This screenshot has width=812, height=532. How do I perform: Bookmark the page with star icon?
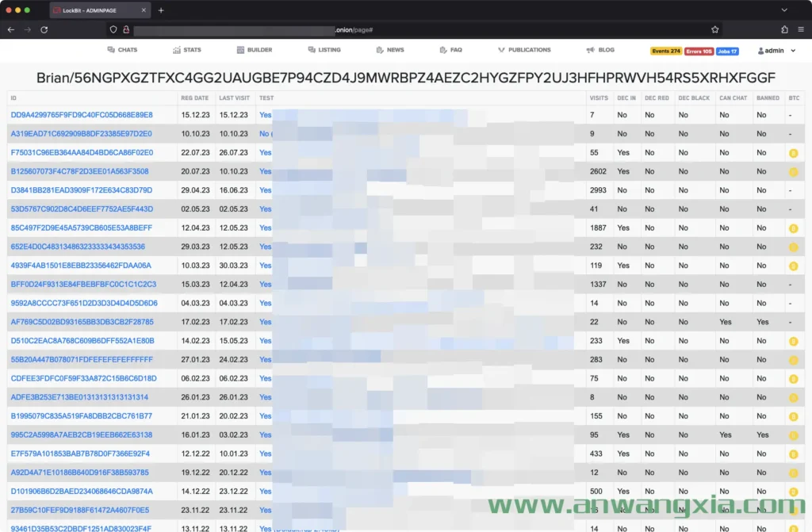click(x=715, y=29)
